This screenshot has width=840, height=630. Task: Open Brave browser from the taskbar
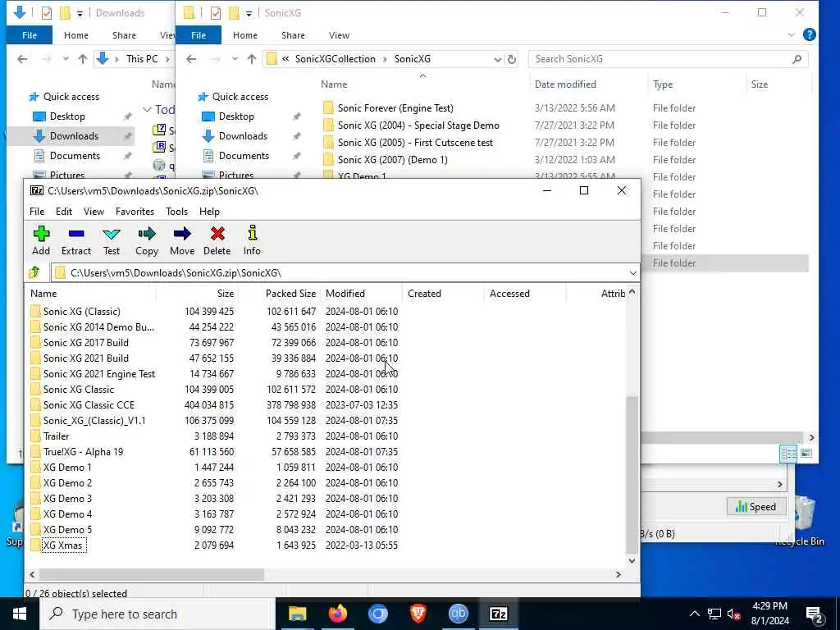pyautogui.click(x=418, y=614)
